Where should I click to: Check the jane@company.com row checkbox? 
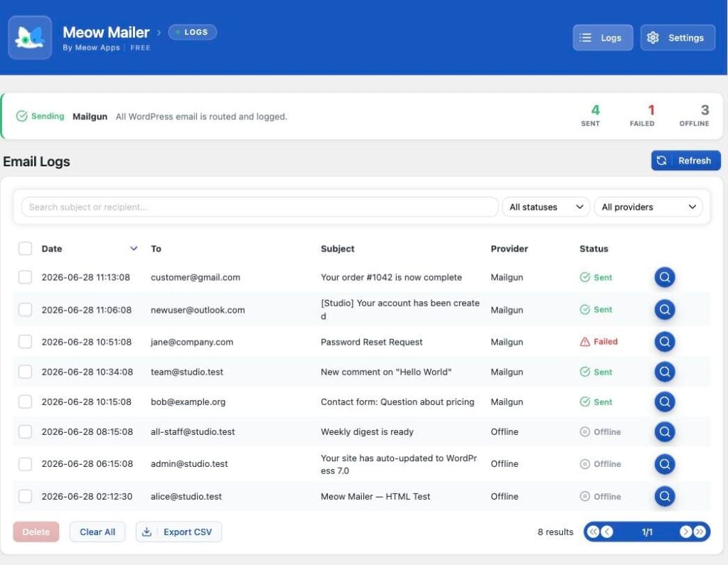[x=25, y=342]
